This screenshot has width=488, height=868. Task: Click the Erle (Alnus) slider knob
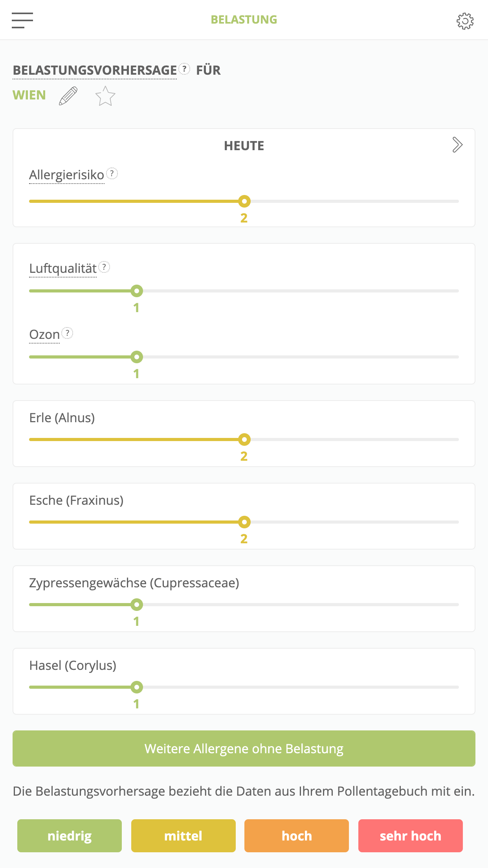click(244, 440)
